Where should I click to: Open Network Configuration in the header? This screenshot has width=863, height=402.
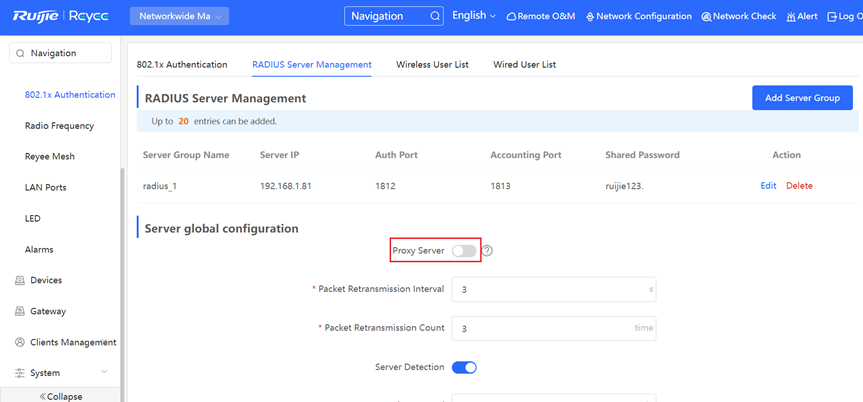(x=638, y=16)
